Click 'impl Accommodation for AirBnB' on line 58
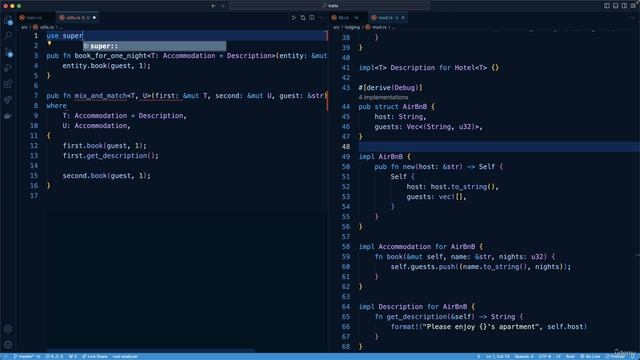Image resolution: width=640 pixels, height=360 pixels. 417,247
